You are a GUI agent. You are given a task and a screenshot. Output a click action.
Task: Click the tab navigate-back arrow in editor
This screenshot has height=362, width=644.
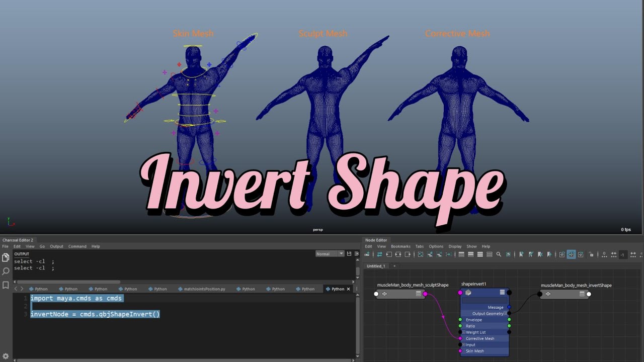[16, 289]
